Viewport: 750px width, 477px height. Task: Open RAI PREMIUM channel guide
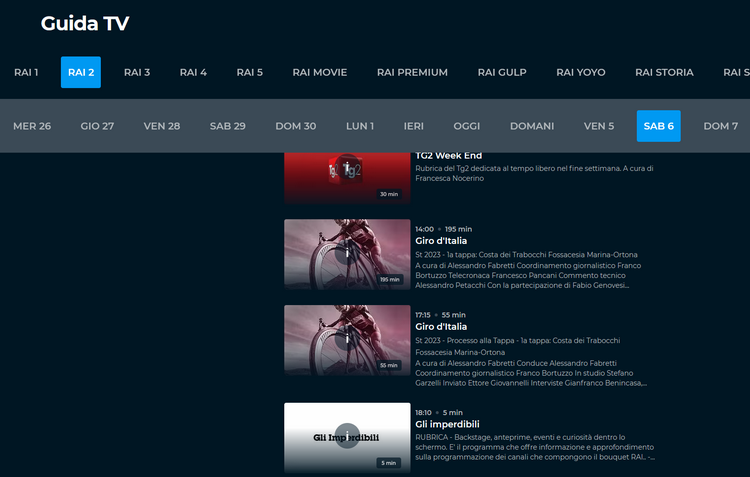pyautogui.click(x=412, y=72)
